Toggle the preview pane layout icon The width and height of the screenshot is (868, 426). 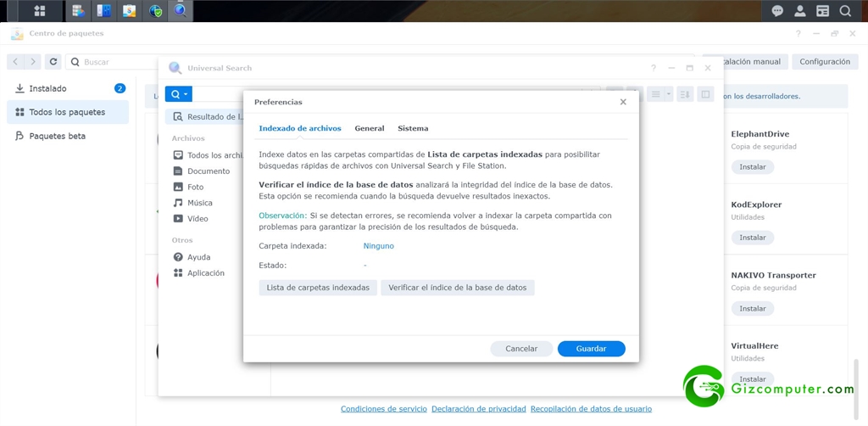pos(705,94)
